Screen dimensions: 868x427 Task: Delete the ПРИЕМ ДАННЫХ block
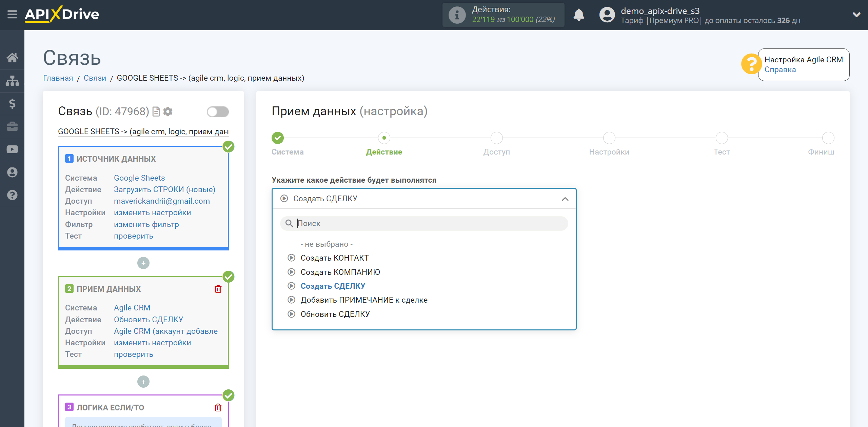(x=218, y=289)
